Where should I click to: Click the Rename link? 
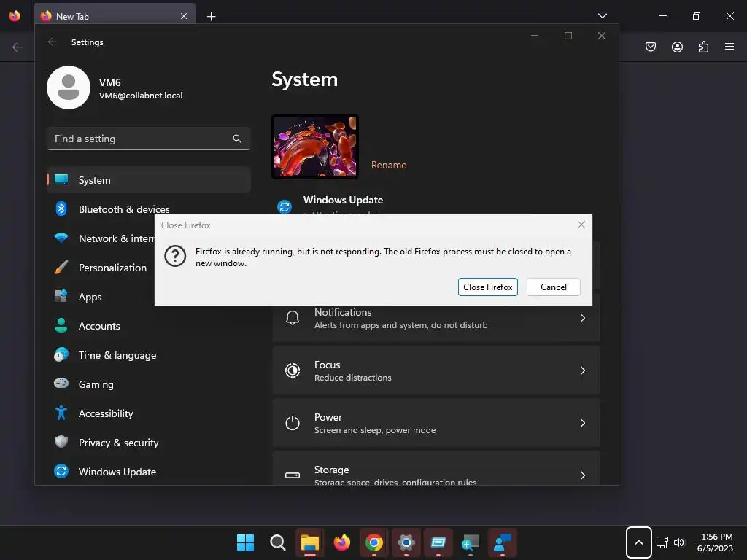click(389, 165)
